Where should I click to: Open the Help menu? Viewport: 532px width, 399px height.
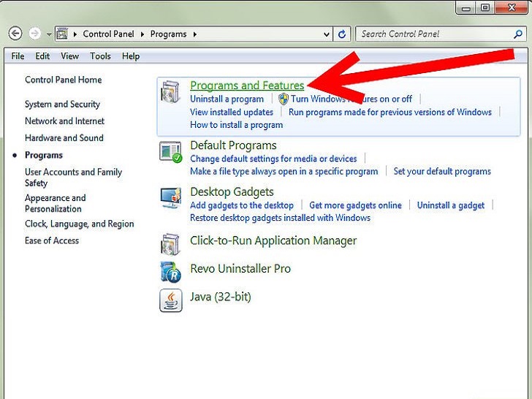131,56
